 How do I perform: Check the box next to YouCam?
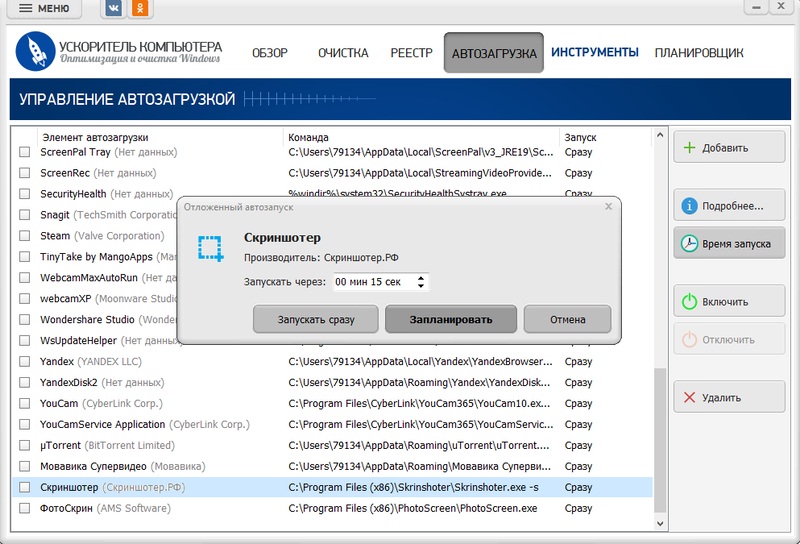(25, 404)
